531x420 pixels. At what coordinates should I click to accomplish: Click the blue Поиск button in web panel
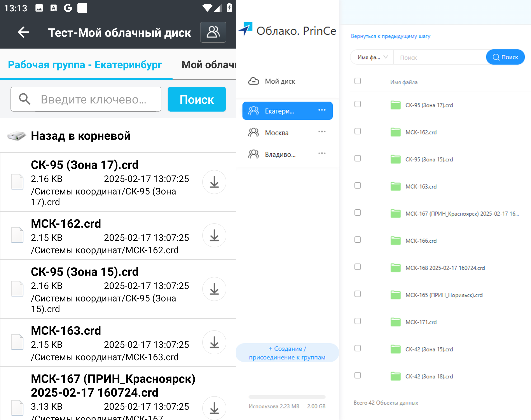(x=505, y=57)
